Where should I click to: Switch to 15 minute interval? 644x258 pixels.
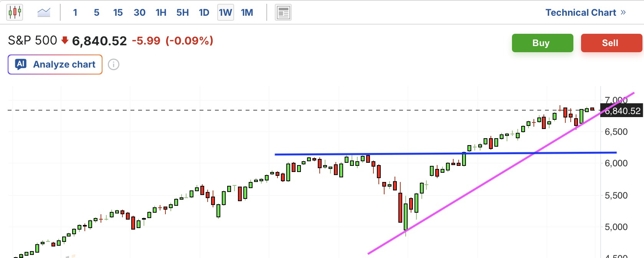click(118, 13)
